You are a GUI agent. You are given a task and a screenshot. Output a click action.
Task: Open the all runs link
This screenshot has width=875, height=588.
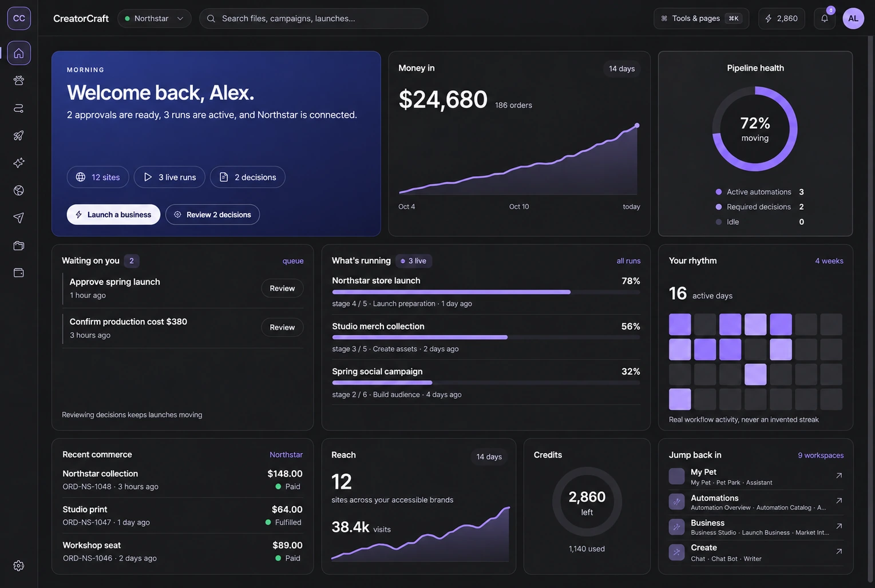tap(628, 261)
